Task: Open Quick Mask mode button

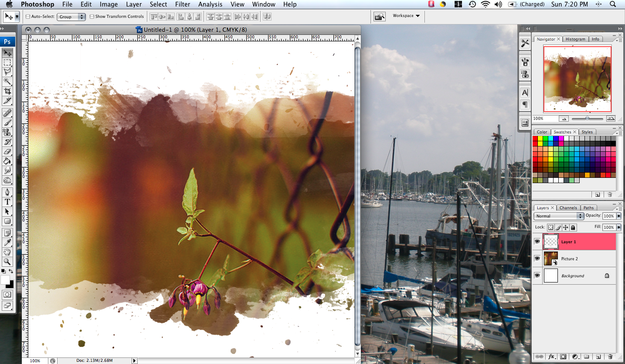Action: coord(7,294)
